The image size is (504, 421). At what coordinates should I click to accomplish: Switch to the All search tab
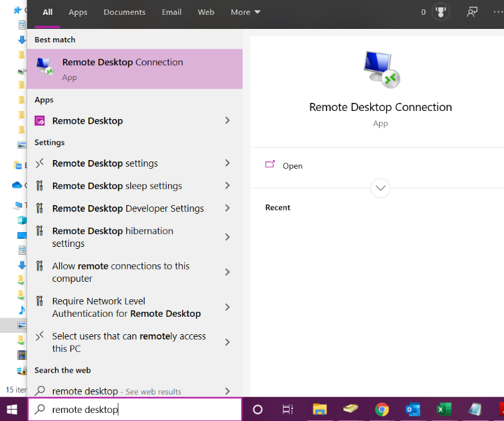[48, 12]
